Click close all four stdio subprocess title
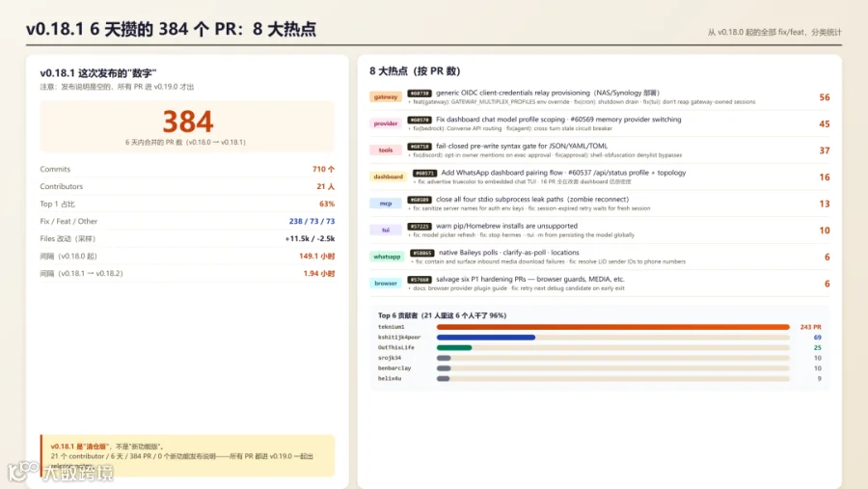The height and width of the screenshot is (489, 868). [532, 199]
